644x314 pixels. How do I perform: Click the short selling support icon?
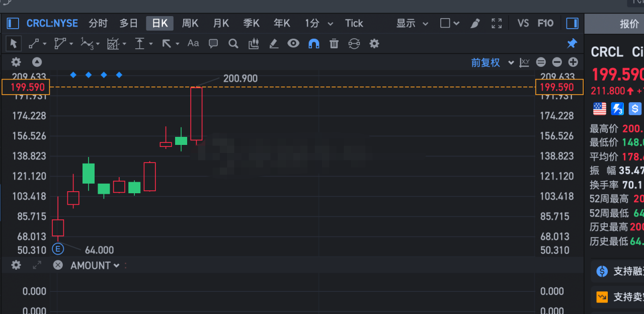click(602, 297)
